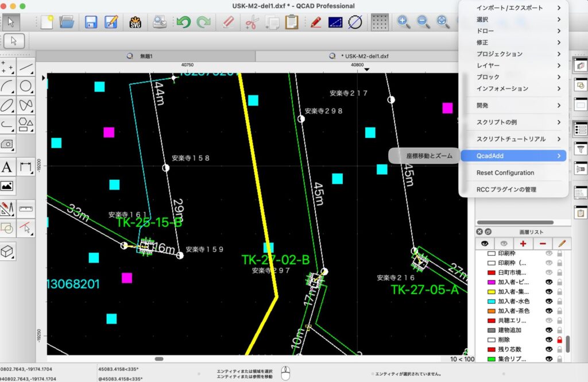
Task: Edit layer with pencil button
Action: pyautogui.click(x=562, y=244)
